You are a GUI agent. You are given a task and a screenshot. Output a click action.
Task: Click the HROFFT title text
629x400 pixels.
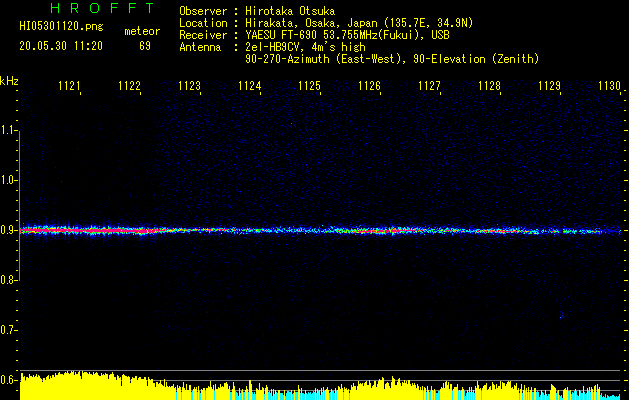[103, 8]
